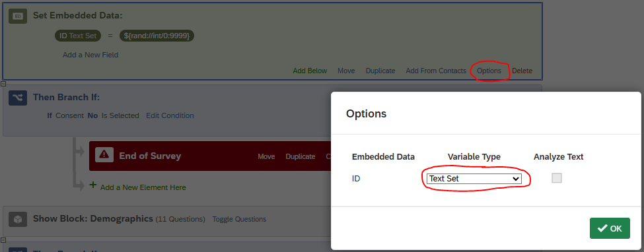Screen dimensions: 644x252
Task: Click Add Below on Embedded Data element
Action: coord(310,71)
